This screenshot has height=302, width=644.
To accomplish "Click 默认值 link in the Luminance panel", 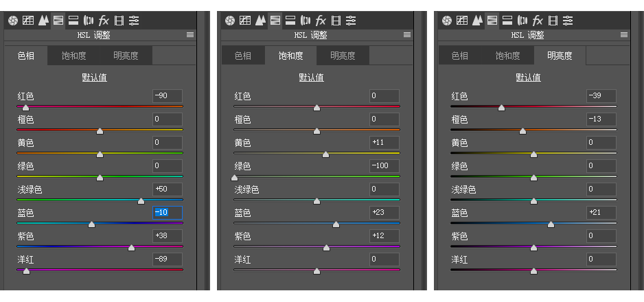I will pos(528,78).
